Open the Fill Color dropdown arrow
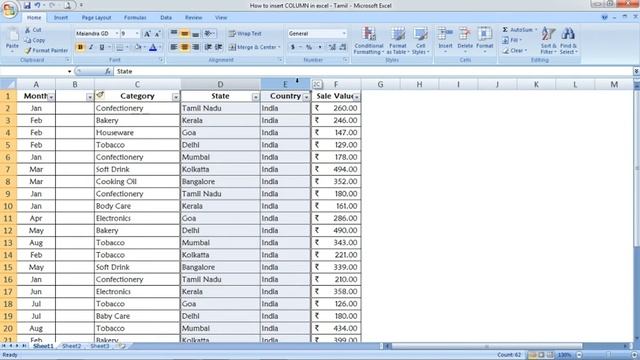Screen dimensions: 640x360 pyautogui.click(x=144, y=47)
